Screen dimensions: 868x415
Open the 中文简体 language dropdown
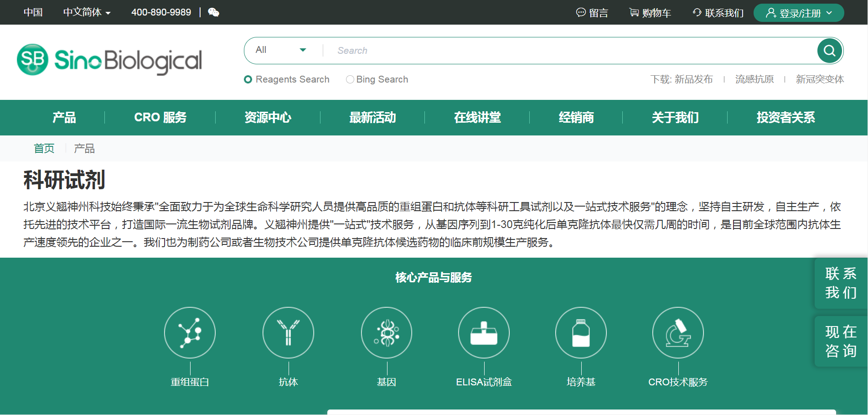pos(87,12)
